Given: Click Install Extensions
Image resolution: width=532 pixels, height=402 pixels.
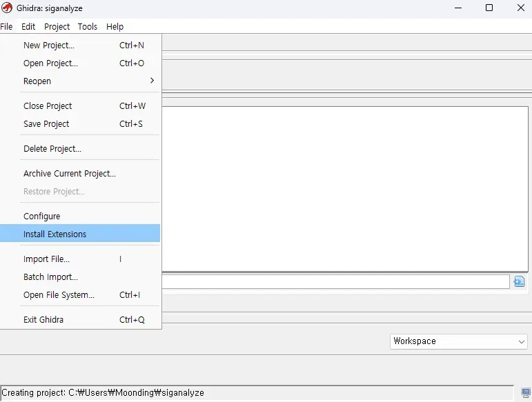Looking at the screenshot, I should pyautogui.click(x=55, y=234).
